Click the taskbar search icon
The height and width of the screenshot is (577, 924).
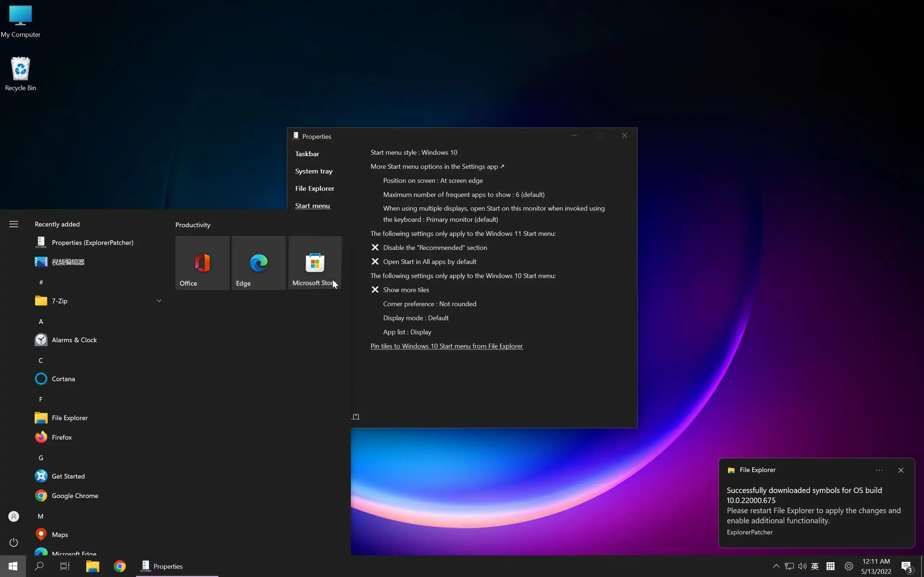click(39, 566)
